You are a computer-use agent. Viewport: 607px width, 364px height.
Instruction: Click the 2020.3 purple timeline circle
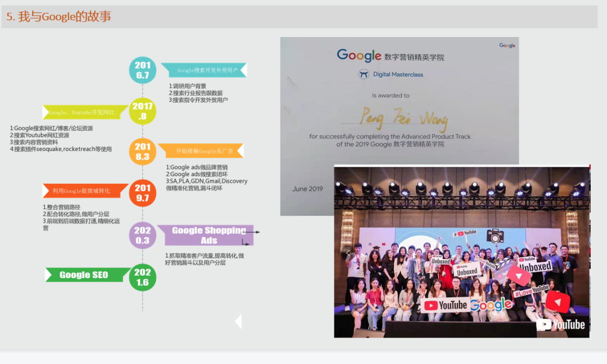[142, 235]
